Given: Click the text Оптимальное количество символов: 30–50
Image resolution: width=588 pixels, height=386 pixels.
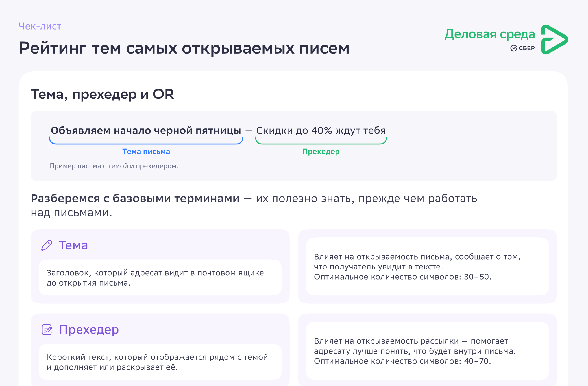Looking at the screenshot, I should pos(403,277).
